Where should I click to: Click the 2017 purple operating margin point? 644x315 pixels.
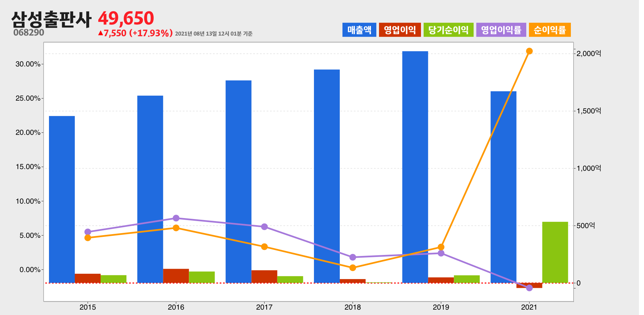[264, 227]
